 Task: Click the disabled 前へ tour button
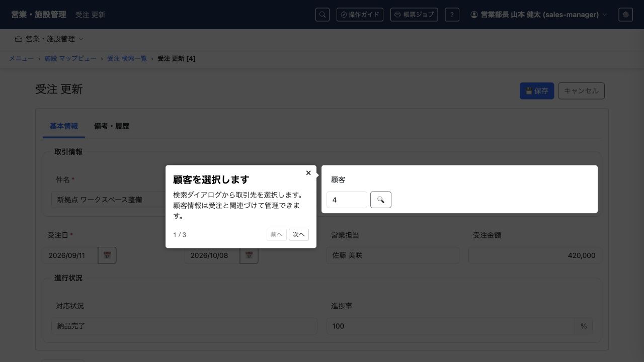(x=277, y=234)
